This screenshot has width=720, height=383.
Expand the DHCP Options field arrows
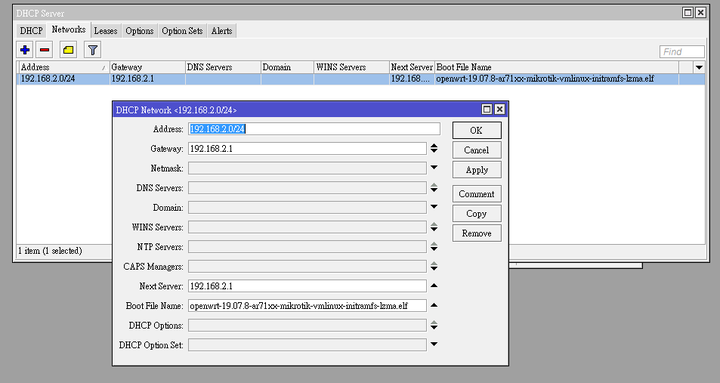(434, 325)
